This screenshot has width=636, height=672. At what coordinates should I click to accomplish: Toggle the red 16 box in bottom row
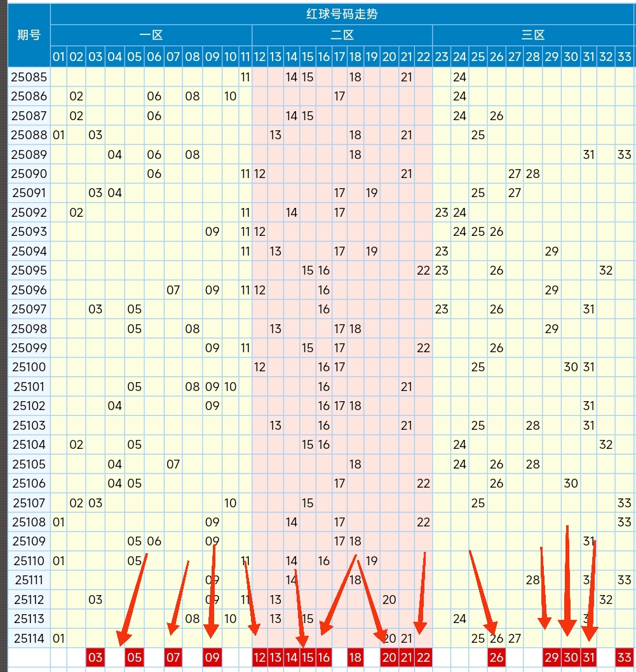pos(323,657)
